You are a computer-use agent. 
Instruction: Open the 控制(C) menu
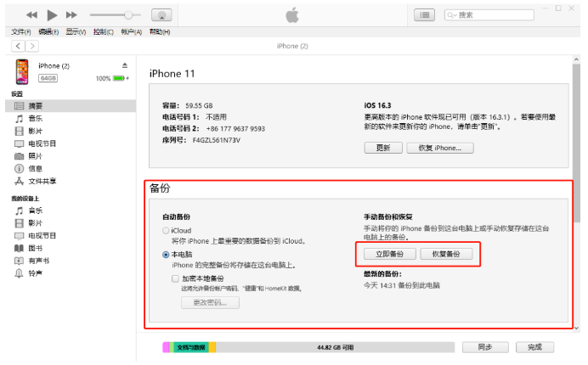click(104, 32)
